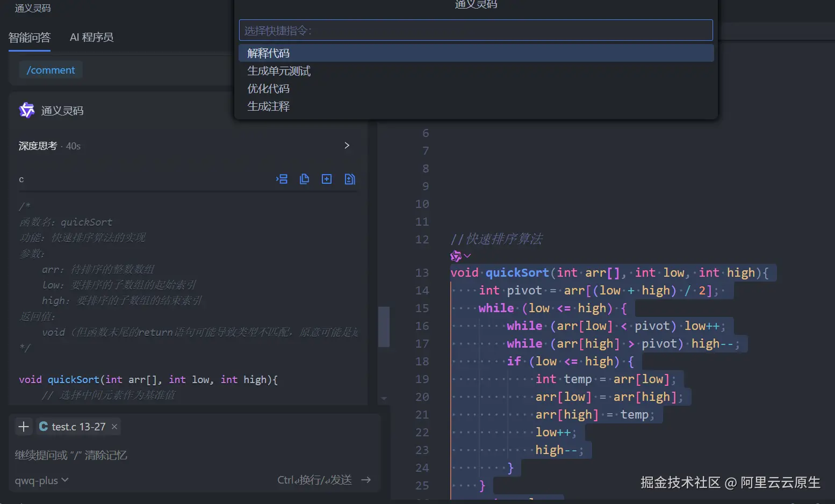Click the 通义灵码 panel title text
The image size is (835, 504).
click(x=33, y=8)
